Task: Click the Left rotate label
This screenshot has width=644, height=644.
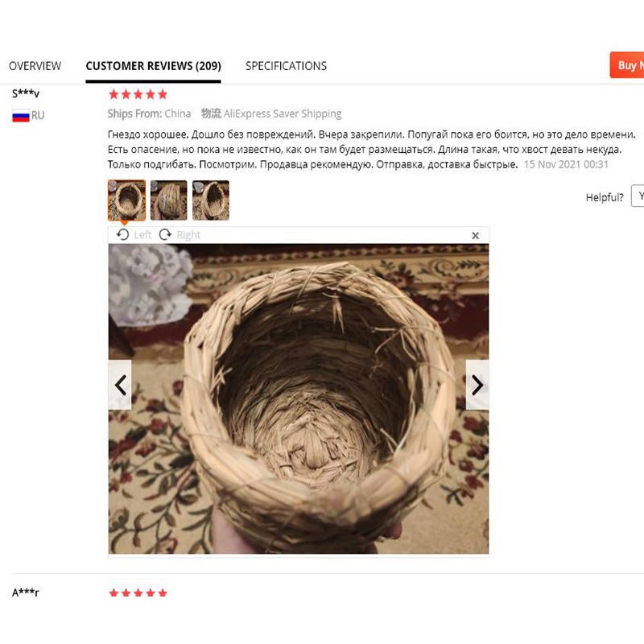Action: coord(142,235)
